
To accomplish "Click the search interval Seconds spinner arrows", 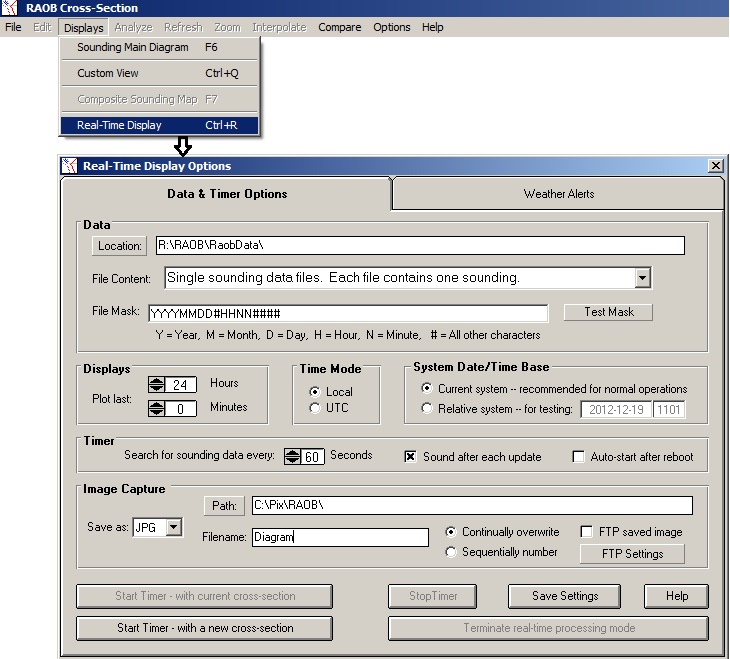I will (x=292, y=456).
